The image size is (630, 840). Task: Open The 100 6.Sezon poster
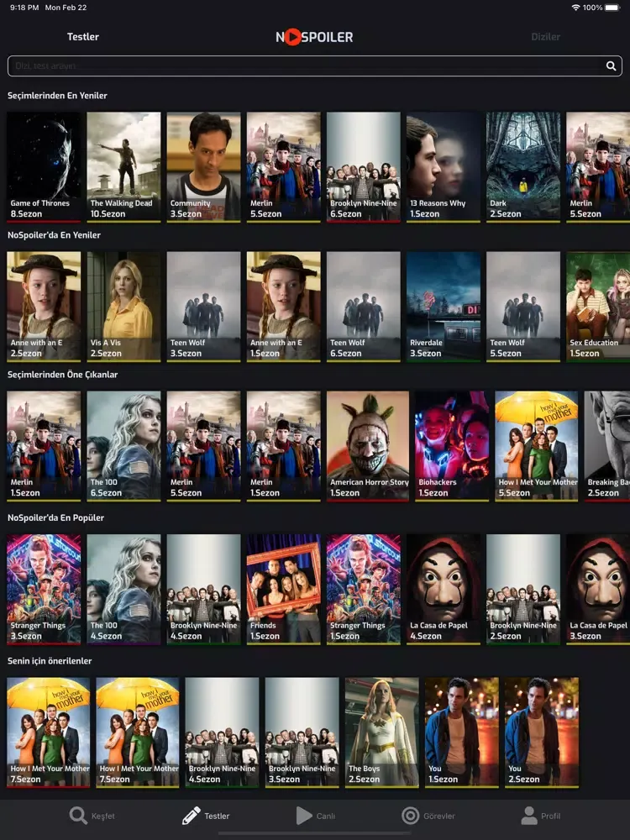click(123, 446)
